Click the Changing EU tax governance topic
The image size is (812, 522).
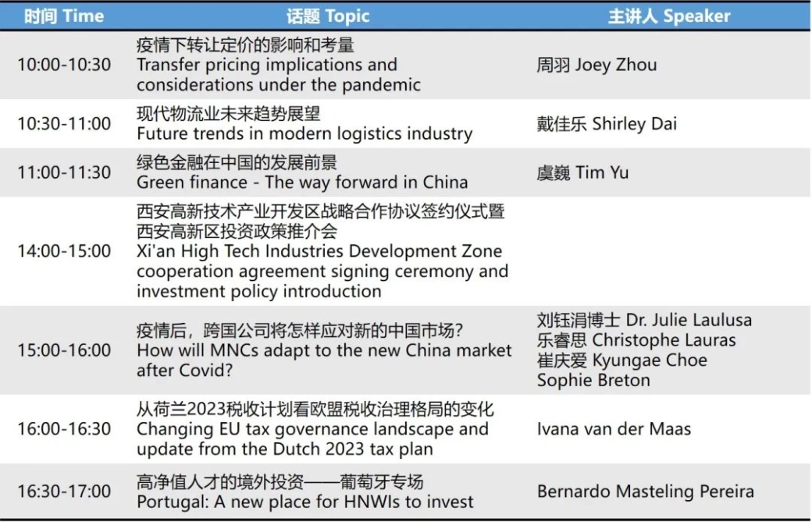click(312, 429)
